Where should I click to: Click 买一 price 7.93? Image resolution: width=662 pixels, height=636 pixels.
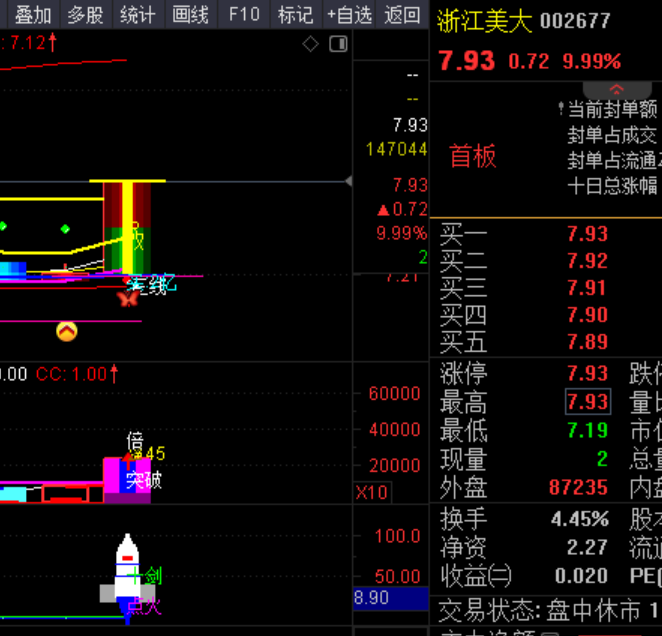pyautogui.click(x=587, y=234)
